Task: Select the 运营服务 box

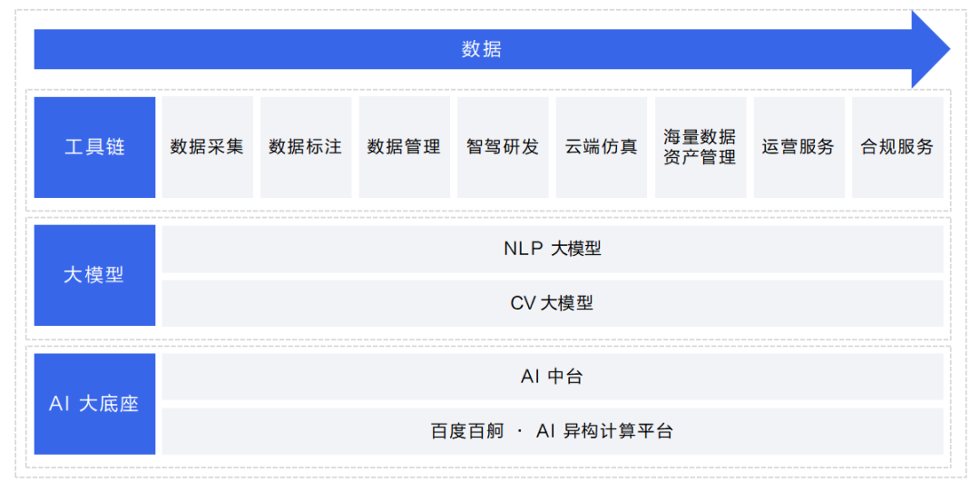Action: coord(799,147)
